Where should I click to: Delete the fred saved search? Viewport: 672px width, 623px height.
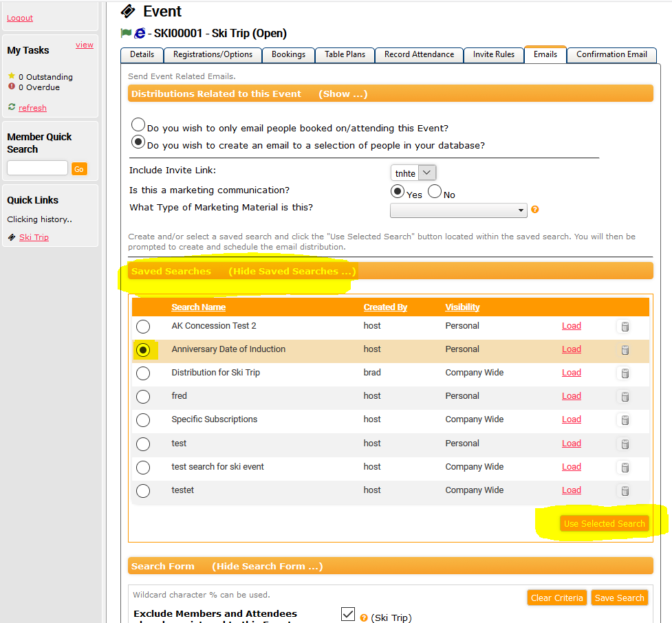point(625,397)
